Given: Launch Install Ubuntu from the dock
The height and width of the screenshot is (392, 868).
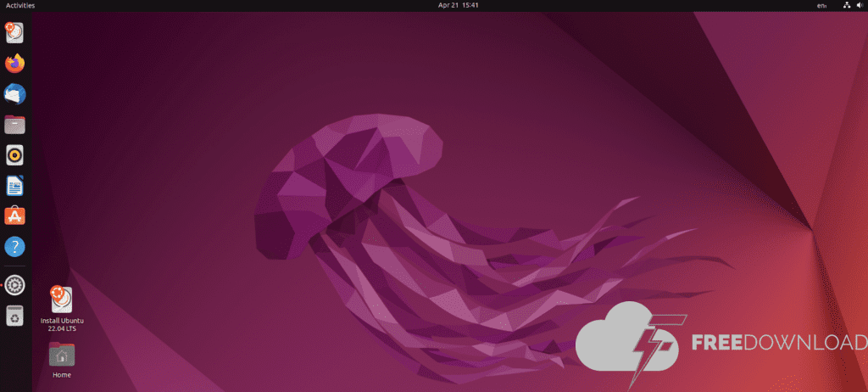Looking at the screenshot, I should tap(14, 33).
